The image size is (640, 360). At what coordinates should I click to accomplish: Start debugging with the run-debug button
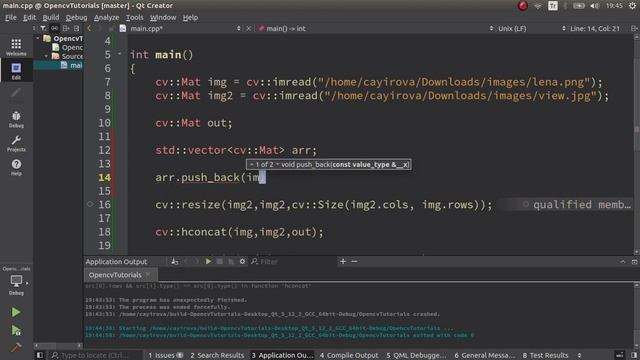tap(16, 330)
